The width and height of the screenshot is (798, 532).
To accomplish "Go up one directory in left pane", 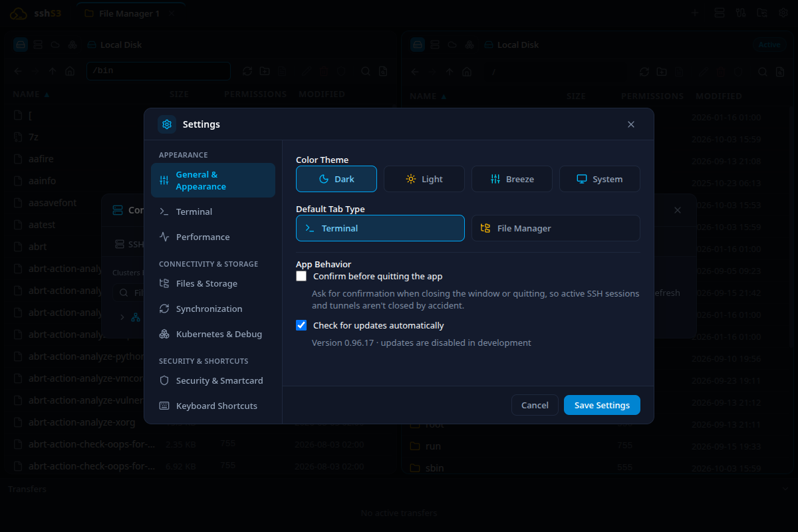I will (53, 71).
